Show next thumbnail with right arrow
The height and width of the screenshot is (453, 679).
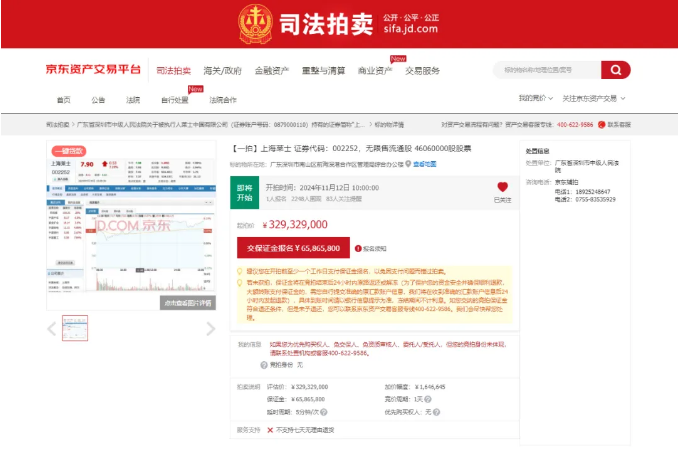(210, 329)
